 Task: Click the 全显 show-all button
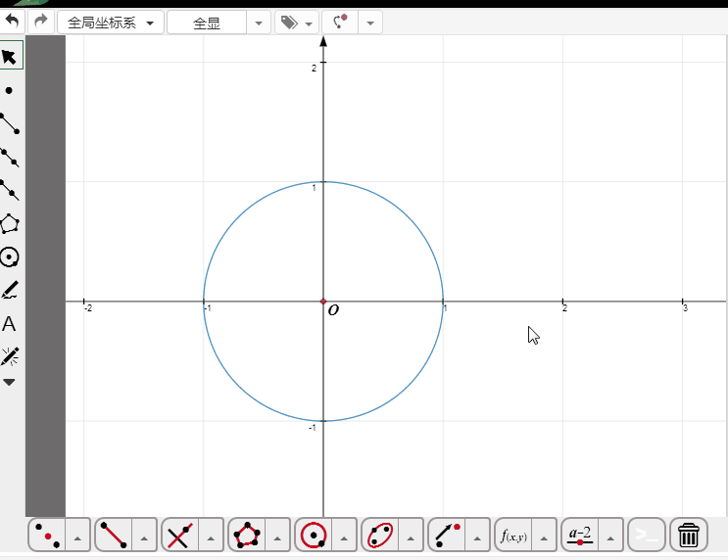(x=207, y=23)
